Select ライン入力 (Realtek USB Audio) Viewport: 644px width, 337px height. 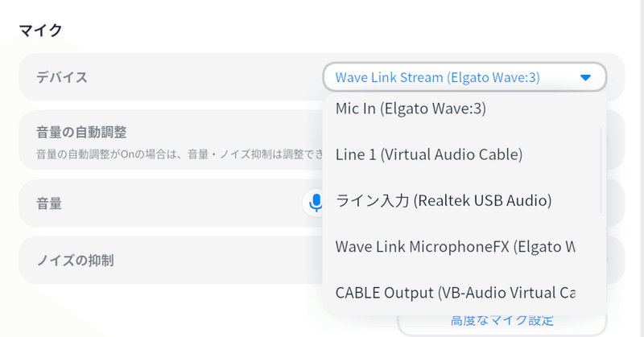click(444, 200)
